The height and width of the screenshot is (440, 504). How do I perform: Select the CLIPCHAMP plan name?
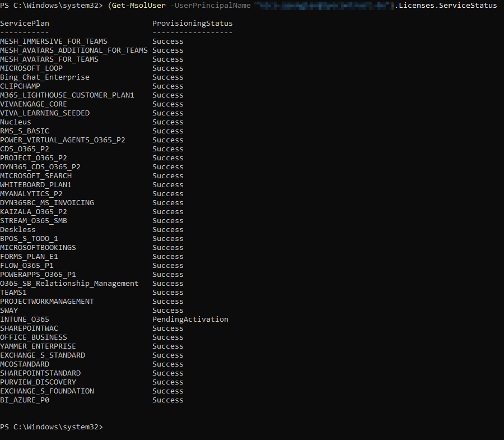[20, 86]
